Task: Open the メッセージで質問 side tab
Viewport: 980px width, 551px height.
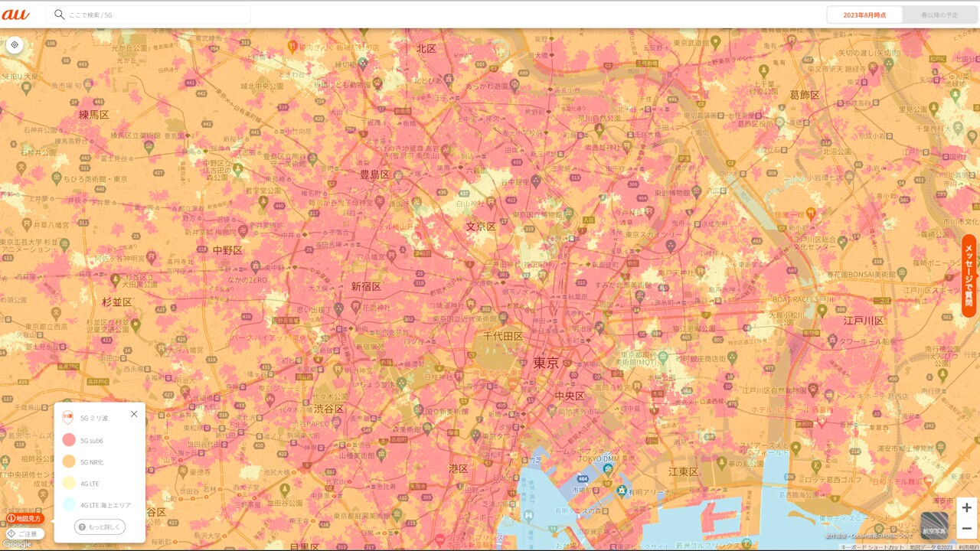Action: (x=969, y=275)
